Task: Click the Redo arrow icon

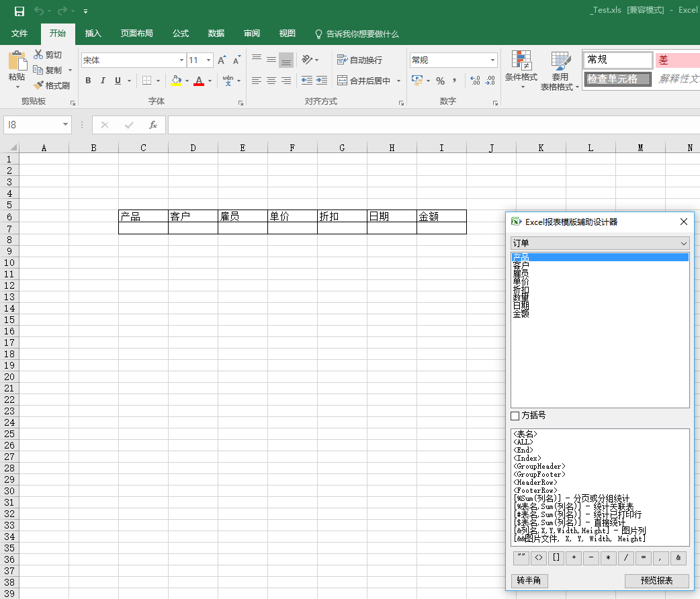Action: click(62, 11)
